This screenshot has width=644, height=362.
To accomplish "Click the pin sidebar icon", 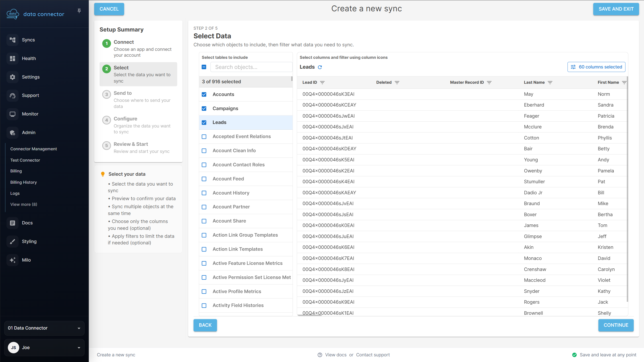I will coord(79,11).
